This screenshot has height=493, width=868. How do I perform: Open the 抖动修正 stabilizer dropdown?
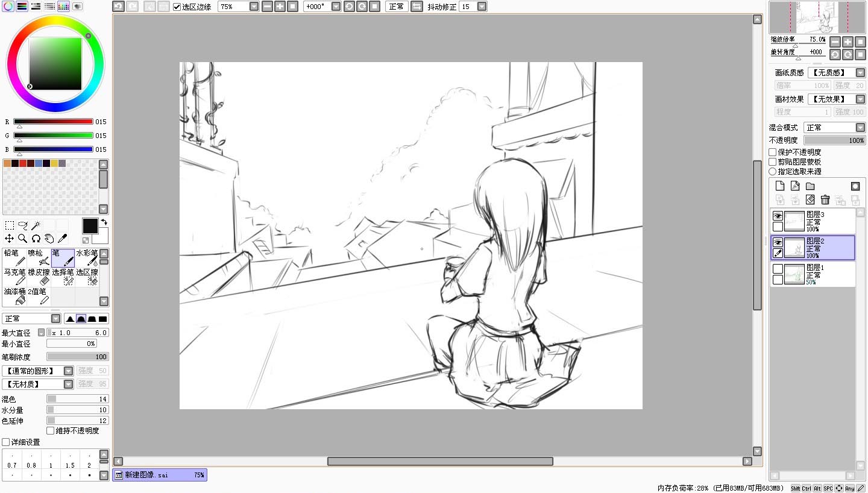[x=482, y=7]
